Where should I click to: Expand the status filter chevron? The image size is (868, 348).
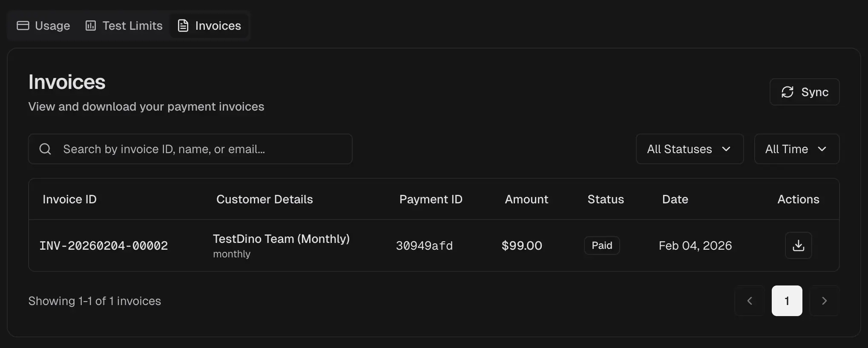point(727,149)
